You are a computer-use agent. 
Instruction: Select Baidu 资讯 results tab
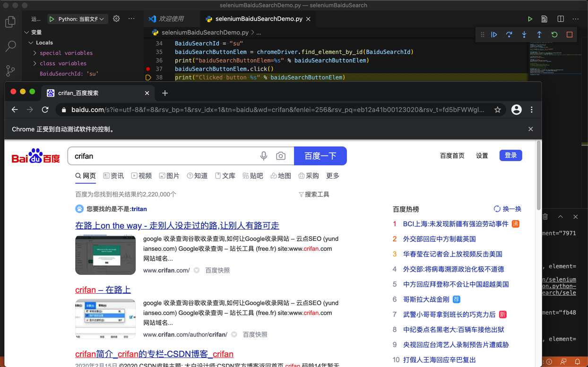click(113, 176)
